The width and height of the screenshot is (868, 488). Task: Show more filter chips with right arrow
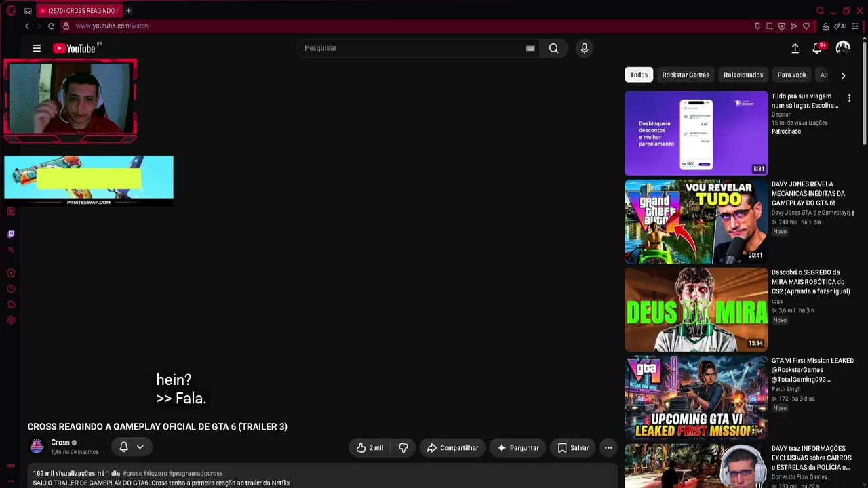coord(843,75)
